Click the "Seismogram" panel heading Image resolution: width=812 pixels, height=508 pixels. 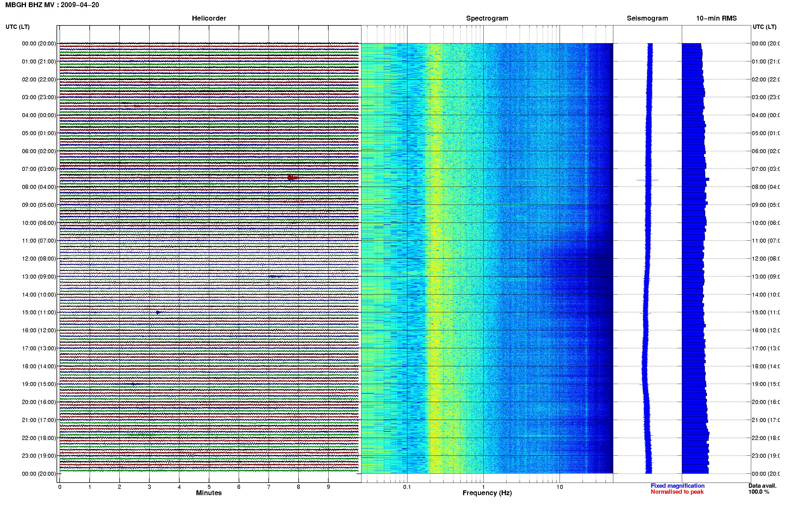pos(647,19)
